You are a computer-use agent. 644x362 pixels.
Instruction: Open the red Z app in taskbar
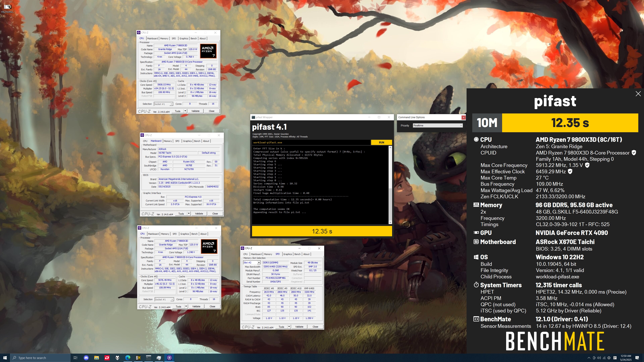click(x=107, y=358)
